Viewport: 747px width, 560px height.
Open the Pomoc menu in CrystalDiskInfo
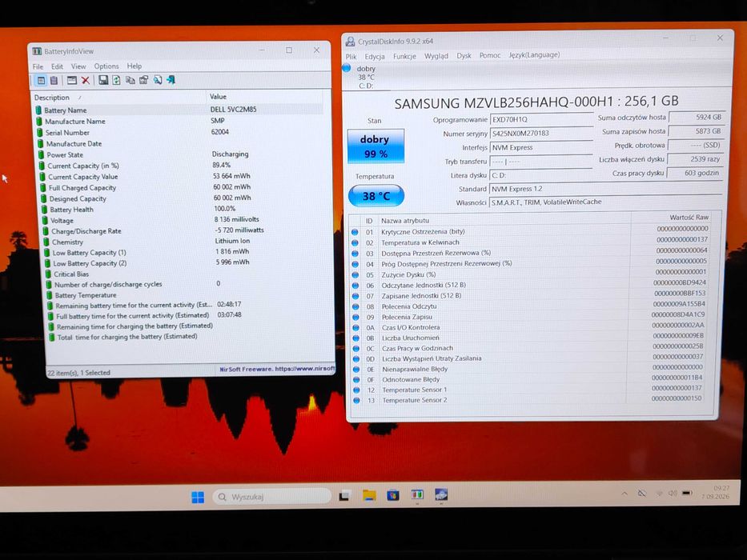490,55
